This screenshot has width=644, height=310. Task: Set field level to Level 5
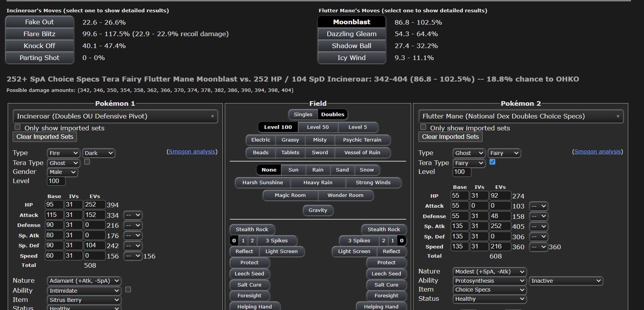pyautogui.click(x=358, y=127)
